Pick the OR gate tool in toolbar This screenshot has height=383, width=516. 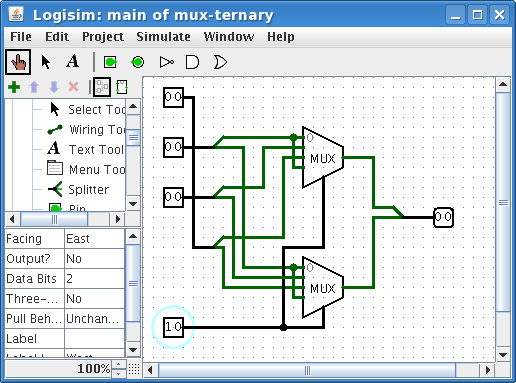click(220, 62)
